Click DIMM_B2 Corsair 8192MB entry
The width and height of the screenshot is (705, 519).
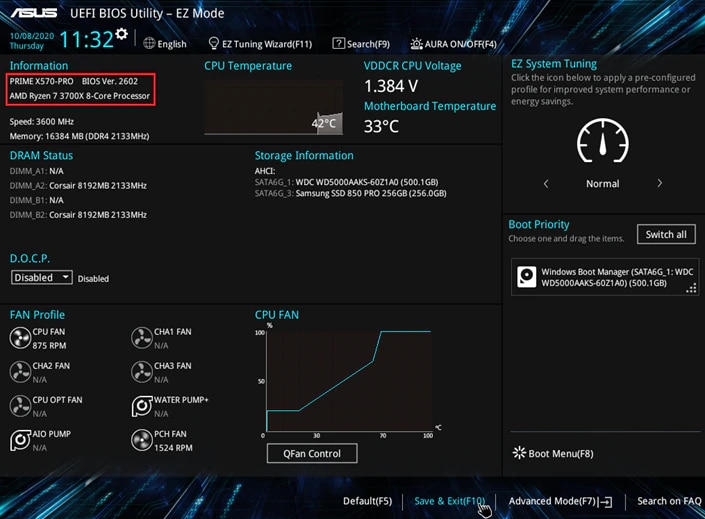78,215
